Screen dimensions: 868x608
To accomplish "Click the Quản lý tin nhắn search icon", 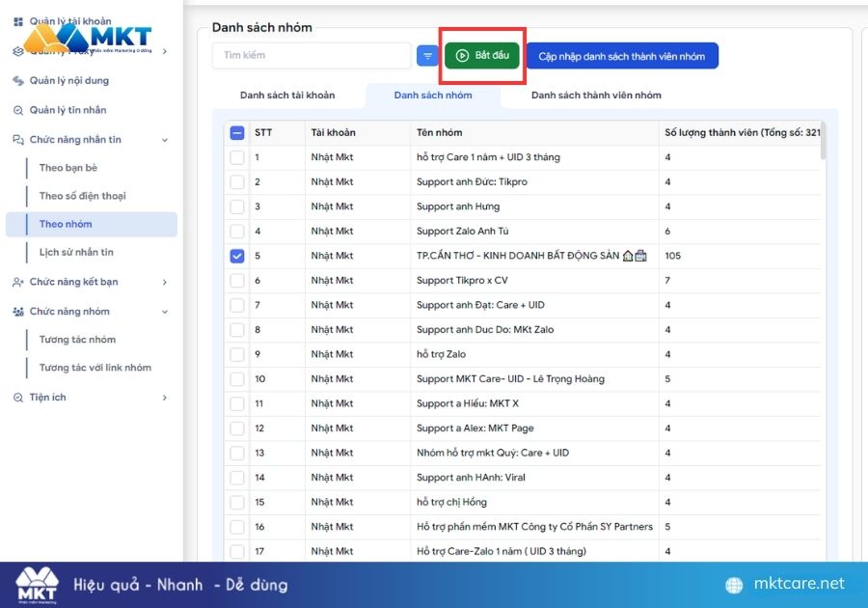I will click(18, 110).
